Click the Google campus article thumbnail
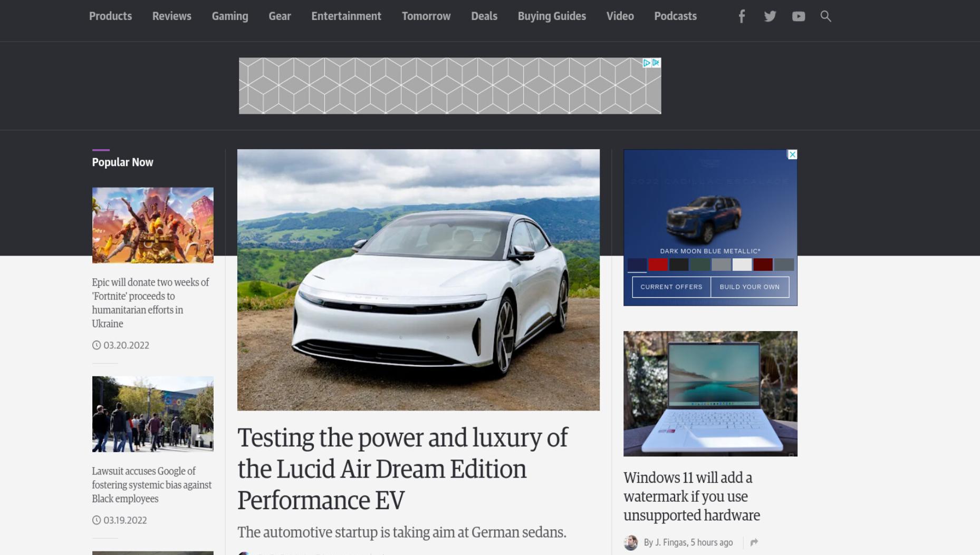Viewport: 980px width, 555px height. click(x=153, y=414)
